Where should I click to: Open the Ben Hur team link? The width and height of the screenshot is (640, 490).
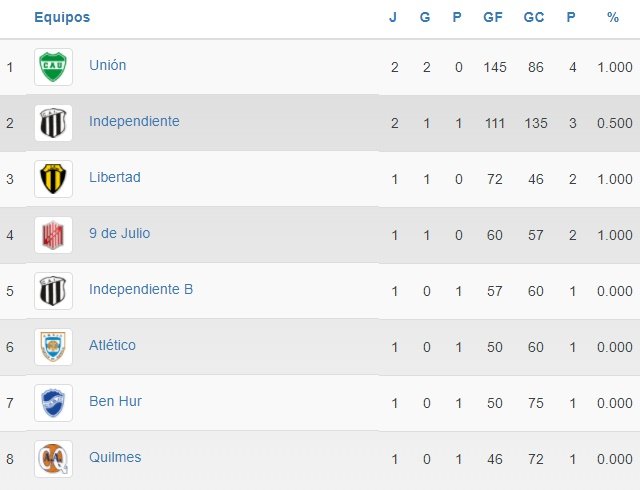click(115, 401)
